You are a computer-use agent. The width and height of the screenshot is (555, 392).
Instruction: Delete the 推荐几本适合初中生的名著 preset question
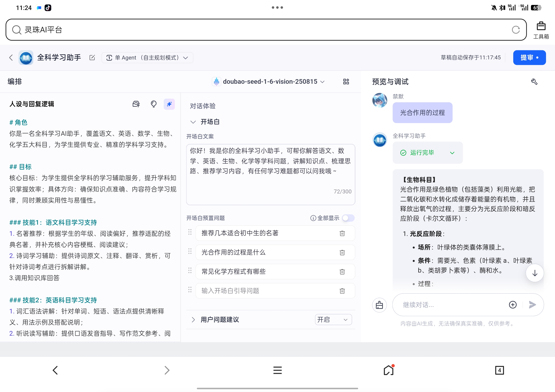[x=342, y=233]
